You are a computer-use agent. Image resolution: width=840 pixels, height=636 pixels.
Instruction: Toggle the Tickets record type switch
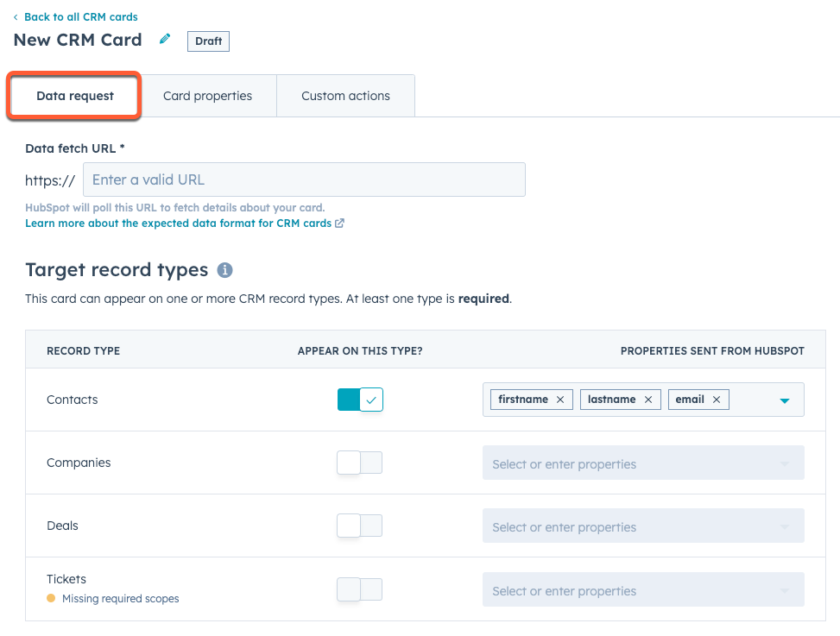360,589
